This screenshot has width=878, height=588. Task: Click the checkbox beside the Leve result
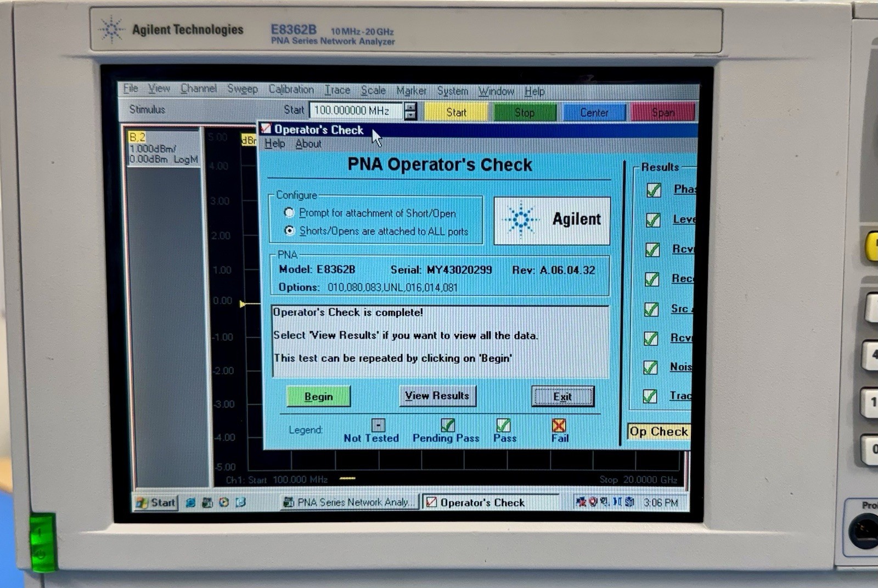pyautogui.click(x=653, y=220)
